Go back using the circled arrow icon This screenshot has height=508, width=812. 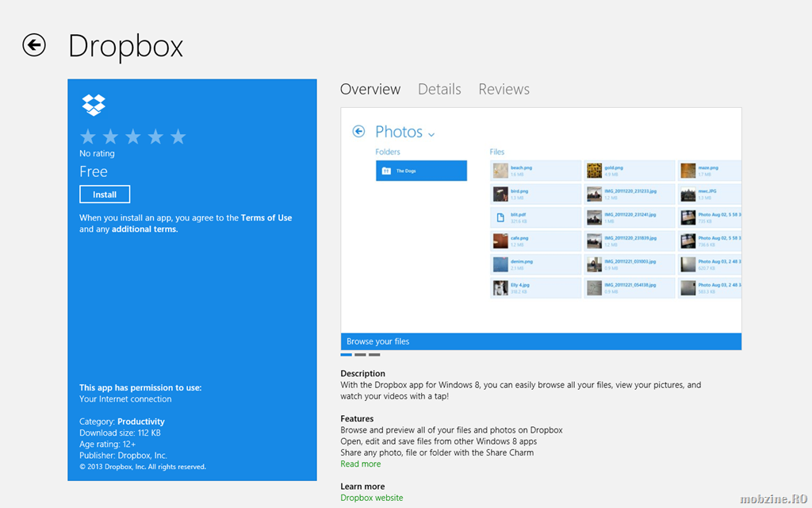34,45
